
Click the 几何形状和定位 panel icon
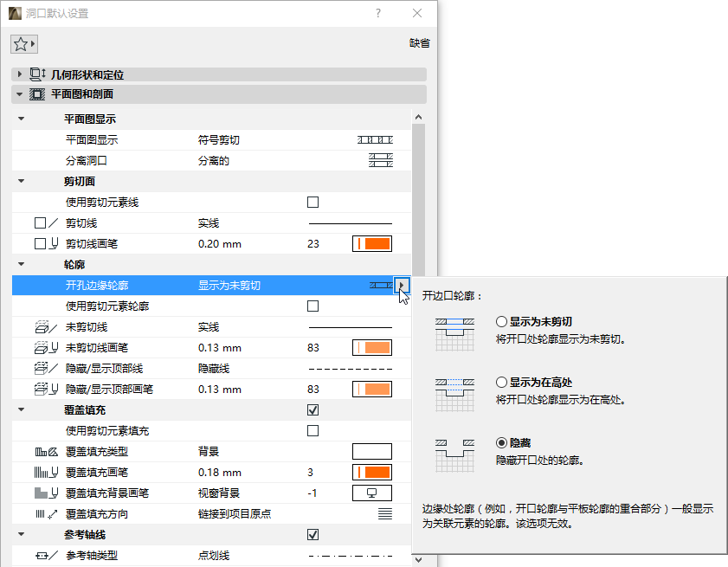[x=37, y=74]
